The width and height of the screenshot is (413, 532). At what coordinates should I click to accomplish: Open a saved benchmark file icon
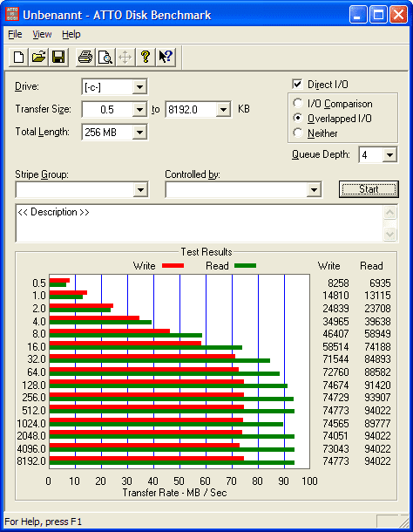(x=38, y=57)
